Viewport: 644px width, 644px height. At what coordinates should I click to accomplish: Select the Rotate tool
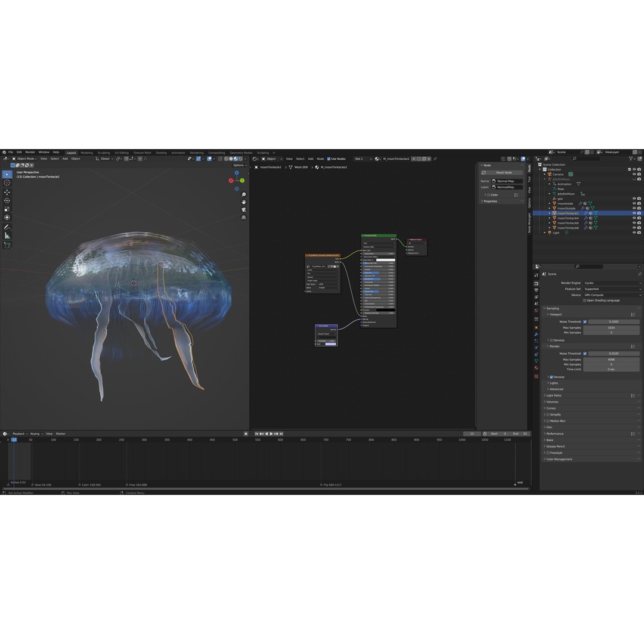click(x=7, y=200)
